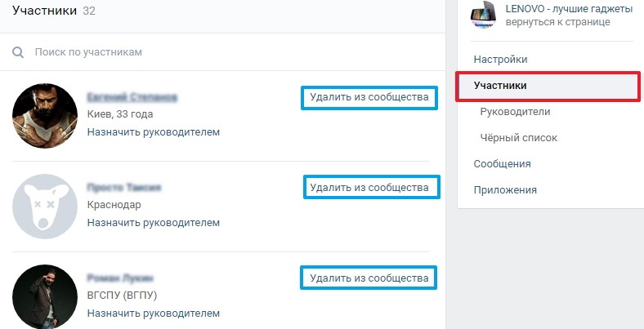This screenshot has width=644, height=329.
Task: Click the LENOVO community logo thumbnail
Action: (484, 16)
